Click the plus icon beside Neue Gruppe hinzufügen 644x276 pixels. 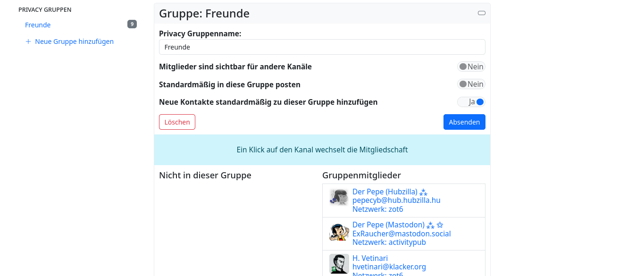[28, 42]
